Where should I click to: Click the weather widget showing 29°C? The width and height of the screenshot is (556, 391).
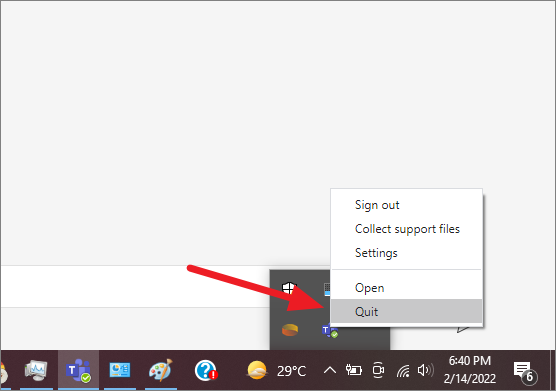[277, 371]
